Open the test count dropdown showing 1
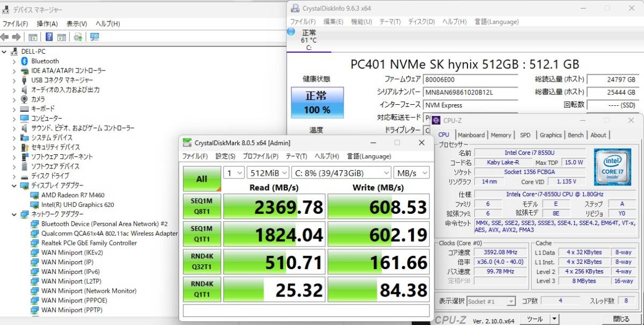 tap(233, 173)
